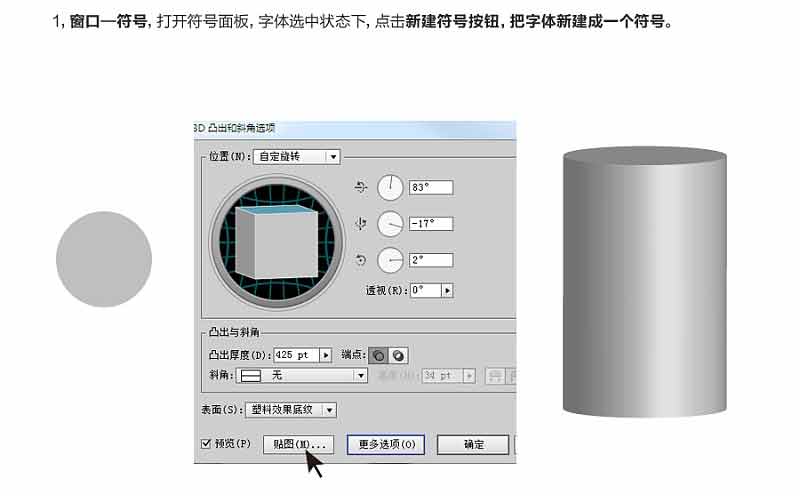The image size is (800, 496).
Task: Click the 更多选项 more options button
Action: (386, 444)
